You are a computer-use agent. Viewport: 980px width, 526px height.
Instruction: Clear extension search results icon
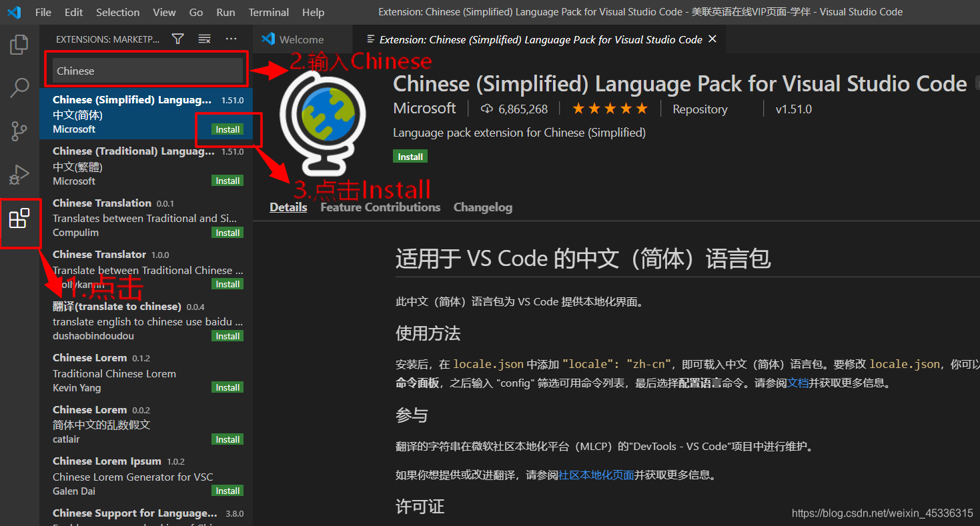pos(205,39)
